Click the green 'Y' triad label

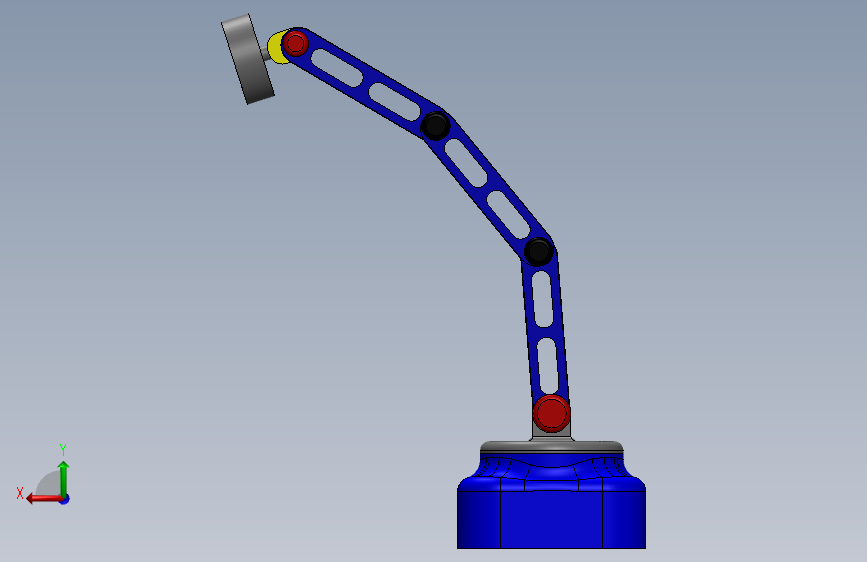pos(63,450)
